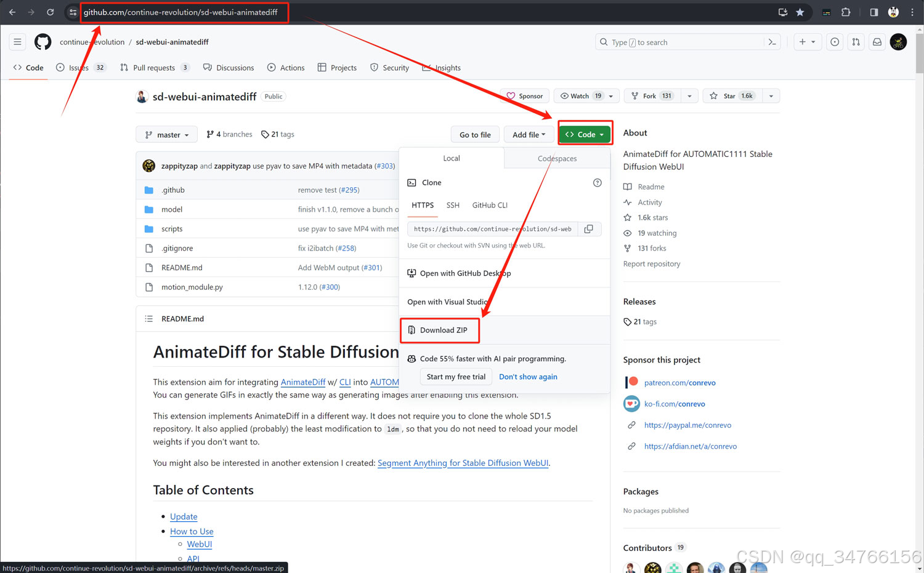924x573 pixels.
Task: Open site info icon in address bar
Action: click(73, 12)
